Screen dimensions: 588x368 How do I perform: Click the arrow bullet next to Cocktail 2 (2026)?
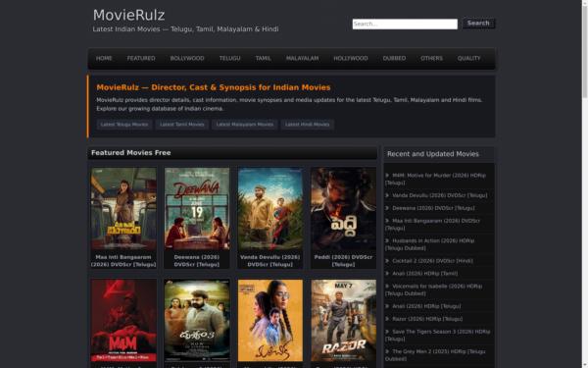click(387, 261)
